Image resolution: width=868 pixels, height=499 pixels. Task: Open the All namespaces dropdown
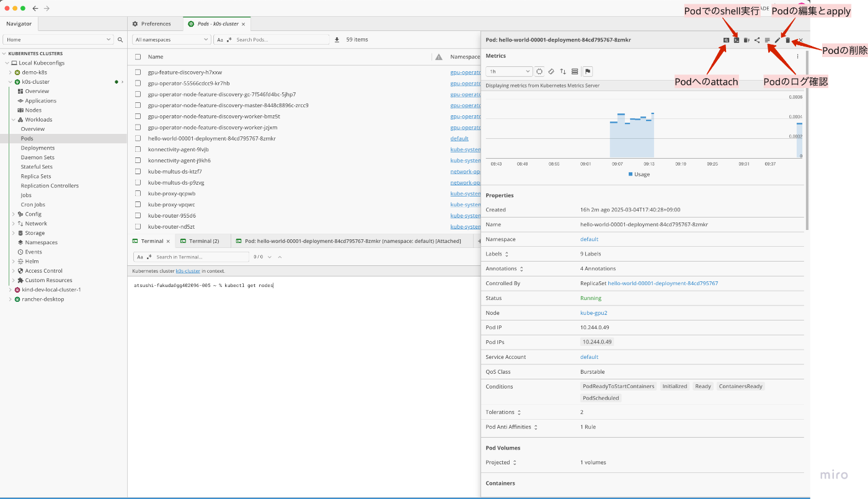tap(171, 40)
